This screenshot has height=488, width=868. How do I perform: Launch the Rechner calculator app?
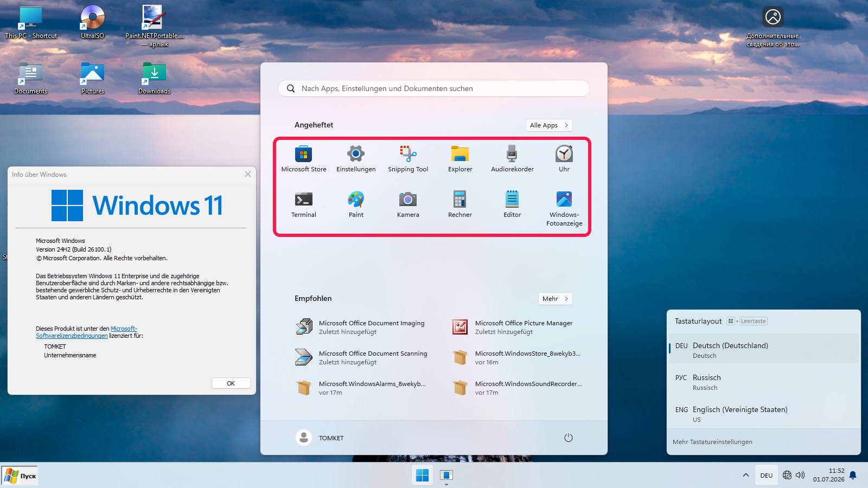click(x=460, y=204)
